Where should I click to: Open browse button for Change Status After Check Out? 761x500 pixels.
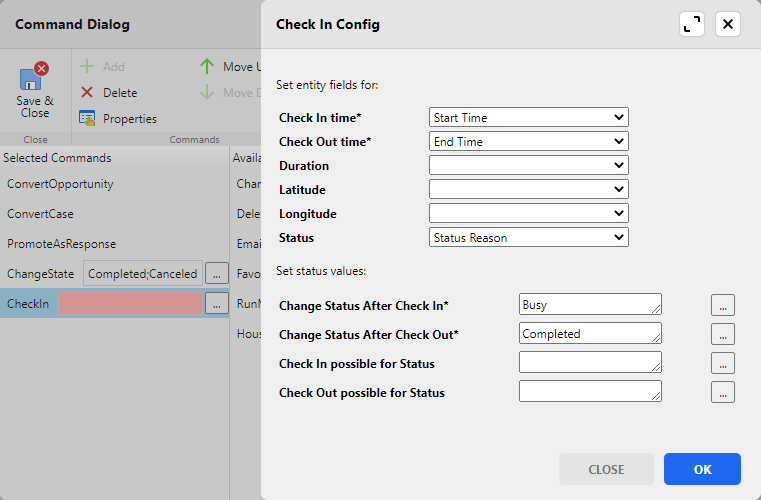[723, 334]
